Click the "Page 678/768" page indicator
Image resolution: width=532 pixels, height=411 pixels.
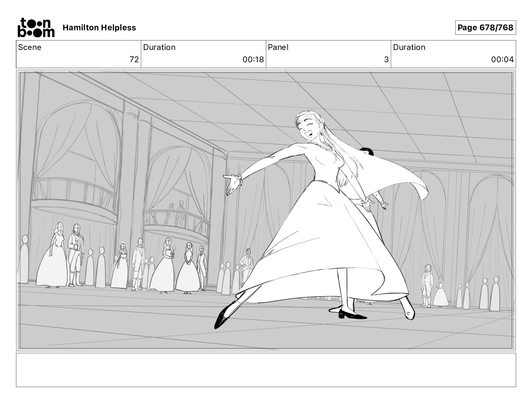click(x=485, y=28)
